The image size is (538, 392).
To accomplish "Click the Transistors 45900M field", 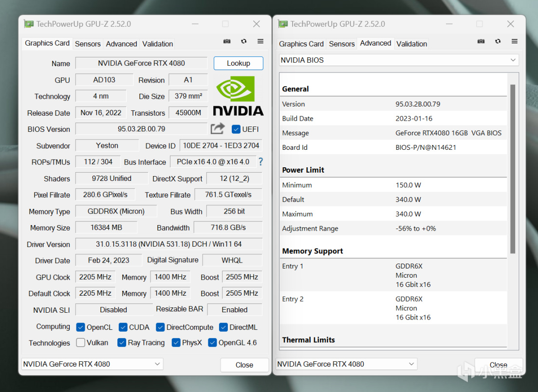I will pyautogui.click(x=188, y=113).
